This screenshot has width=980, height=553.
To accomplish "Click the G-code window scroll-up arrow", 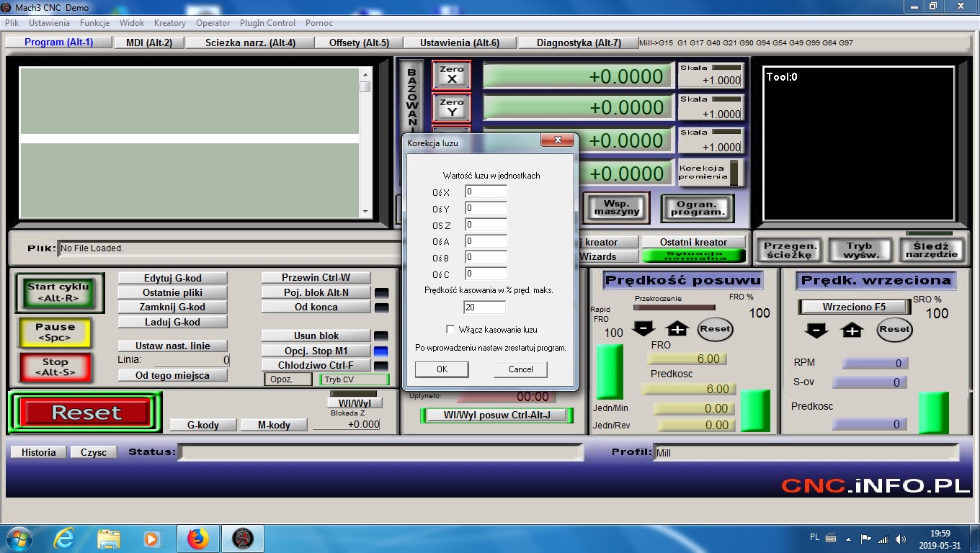I will [x=365, y=74].
